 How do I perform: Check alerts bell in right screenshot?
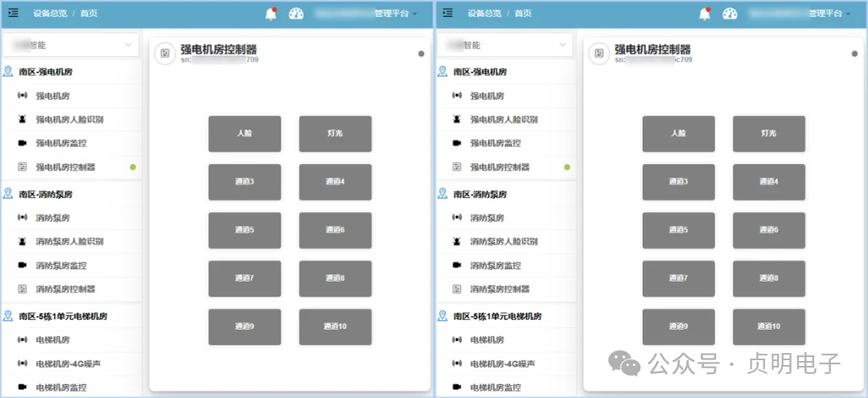click(705, 14)
